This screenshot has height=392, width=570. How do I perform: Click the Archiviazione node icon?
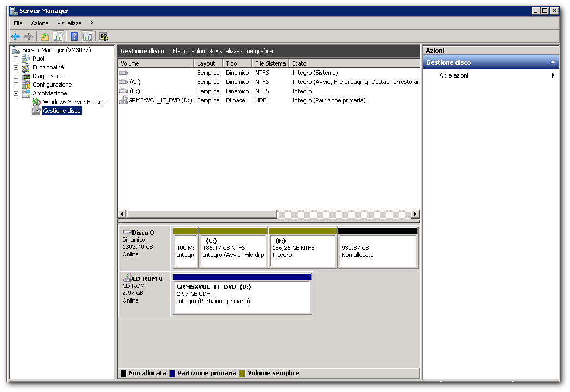[x=26, y=93]
